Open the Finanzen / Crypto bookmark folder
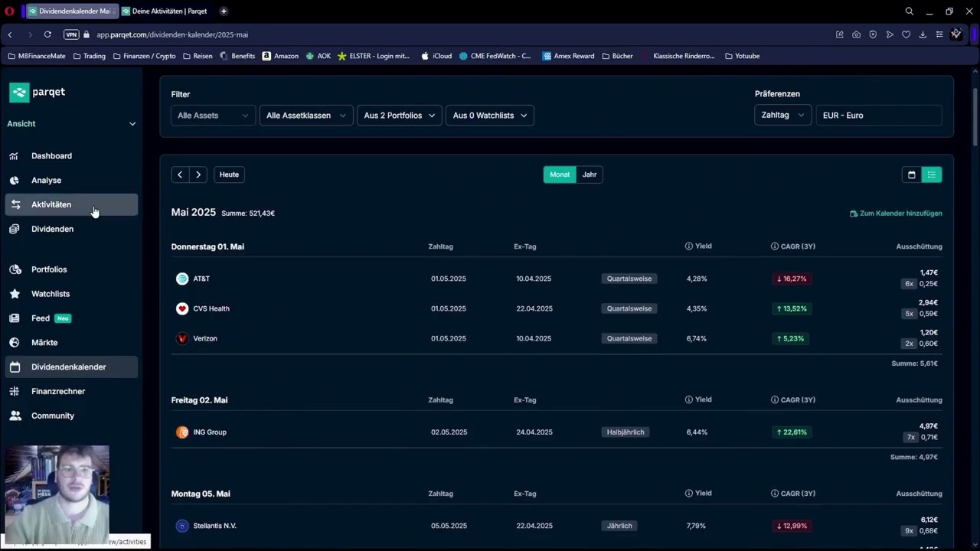This screenshot has width=980, height=551. (144, 56)
